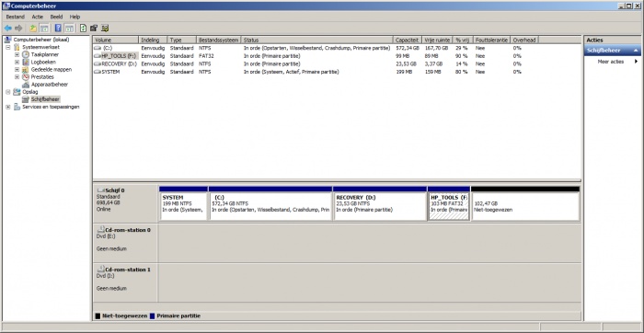Viewport: 644px width, 333px height.
Task: Click the Computerbeheer (lokaal) computer icon
Action: [7, 40]
